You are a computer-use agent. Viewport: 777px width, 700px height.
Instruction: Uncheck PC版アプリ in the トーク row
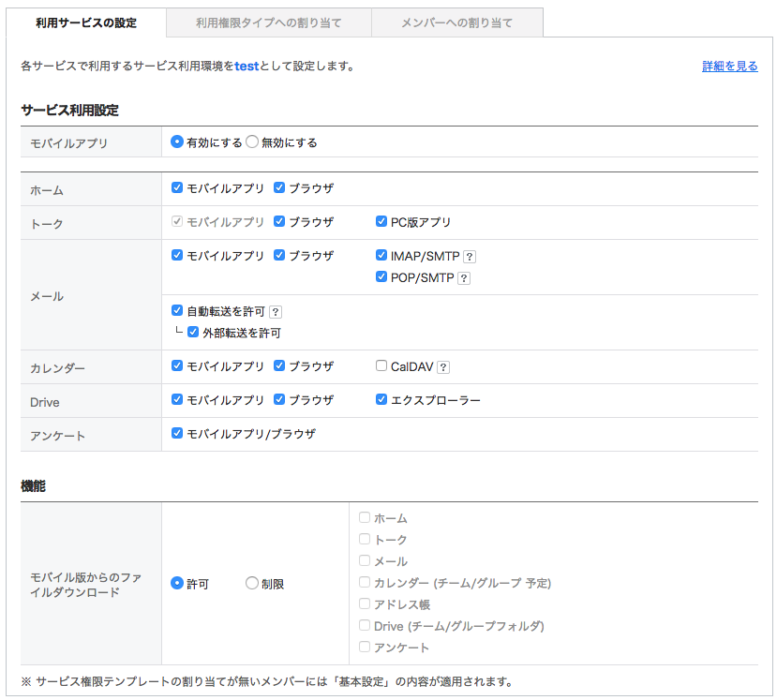pyautogui.click(x=381, y=222)
